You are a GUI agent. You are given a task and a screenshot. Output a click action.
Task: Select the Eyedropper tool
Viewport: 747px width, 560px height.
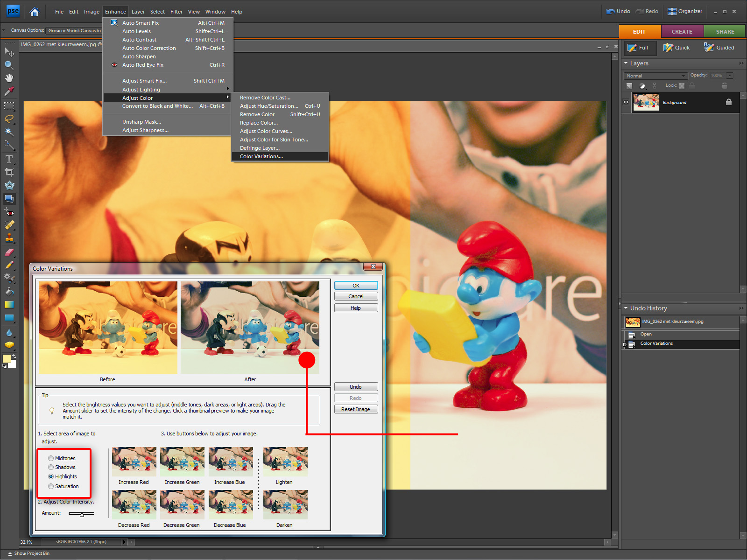point(9,91)
